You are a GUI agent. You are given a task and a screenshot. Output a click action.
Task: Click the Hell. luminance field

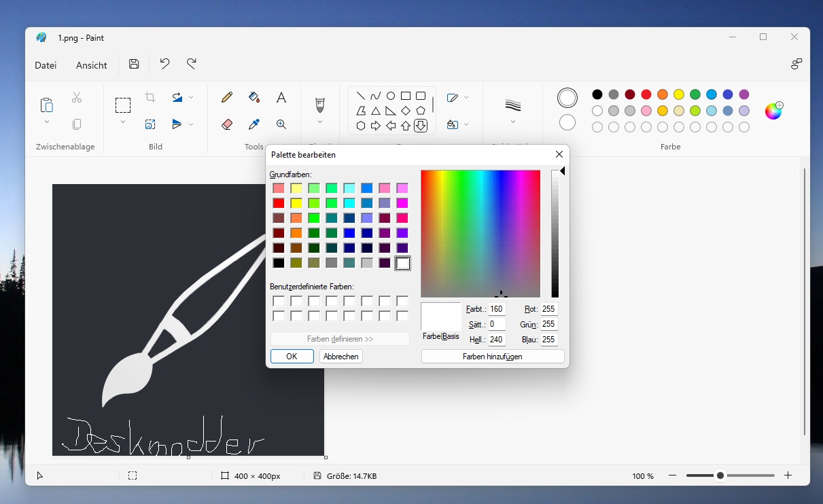[497, 340]
